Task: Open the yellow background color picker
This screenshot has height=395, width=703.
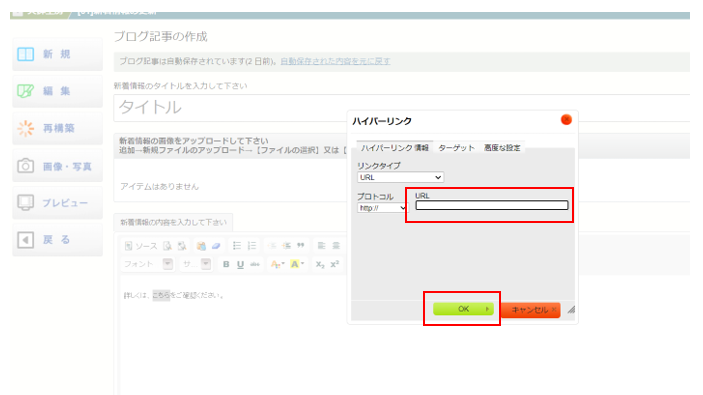Action: pos(297,264)
